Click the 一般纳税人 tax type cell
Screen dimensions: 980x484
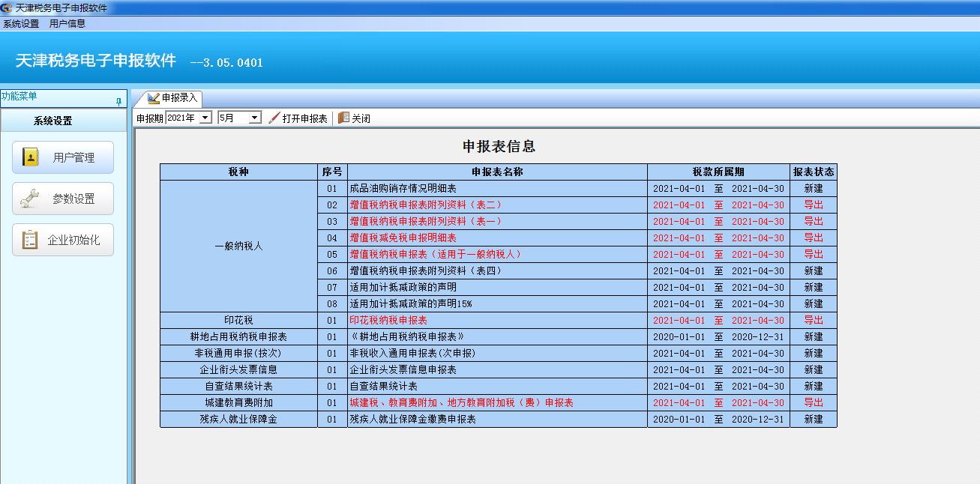pos(238,246)
